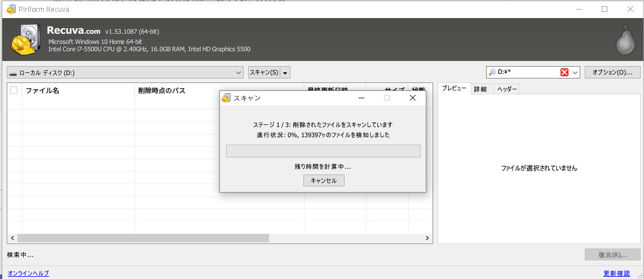Clear the D:¥* filter with the red X
The width and height of the screenshot is (644, 279).
click(x=564, y=72)
